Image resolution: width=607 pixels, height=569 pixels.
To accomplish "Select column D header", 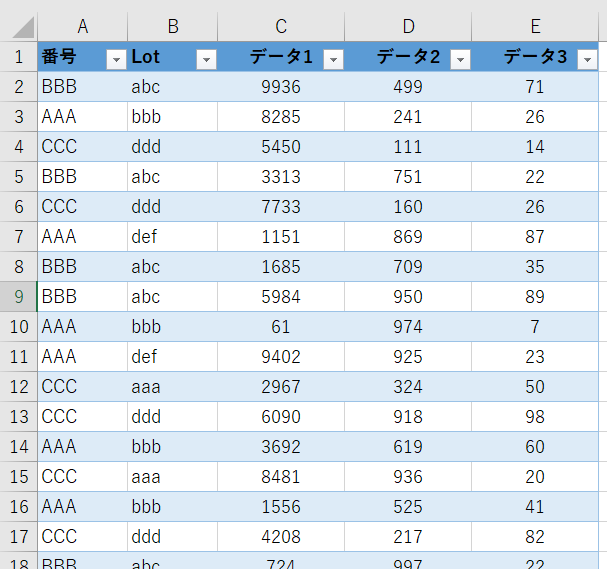I will click(408, 27).
